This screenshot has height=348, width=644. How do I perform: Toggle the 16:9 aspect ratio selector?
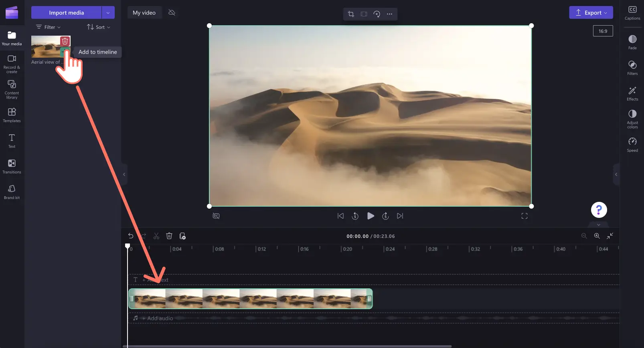coord(603,31)
